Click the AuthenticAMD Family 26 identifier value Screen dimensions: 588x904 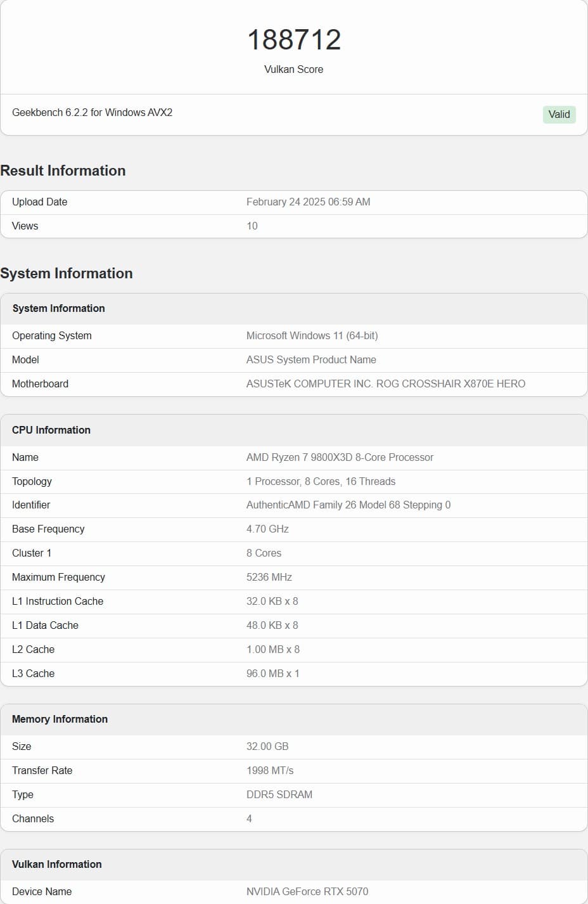point(348,505)
